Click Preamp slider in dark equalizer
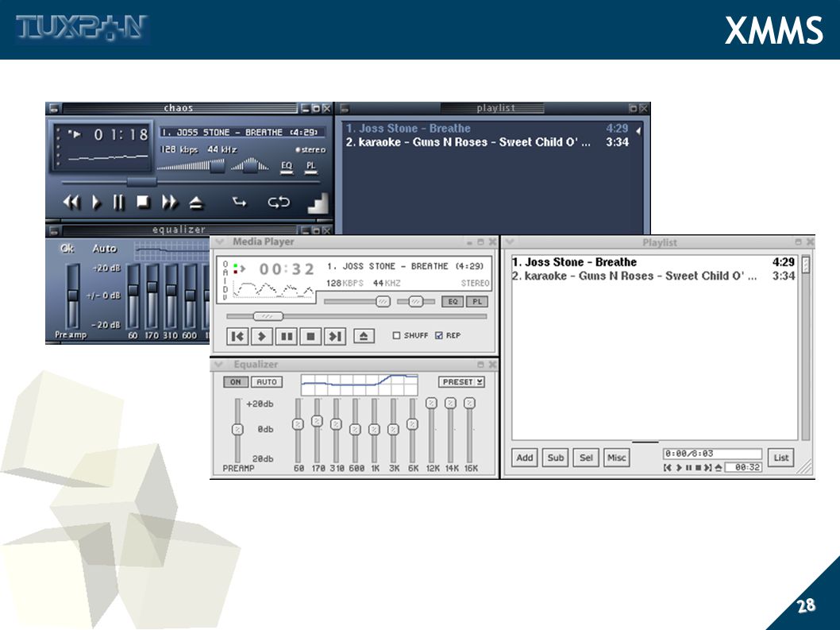 coord(72,296)
